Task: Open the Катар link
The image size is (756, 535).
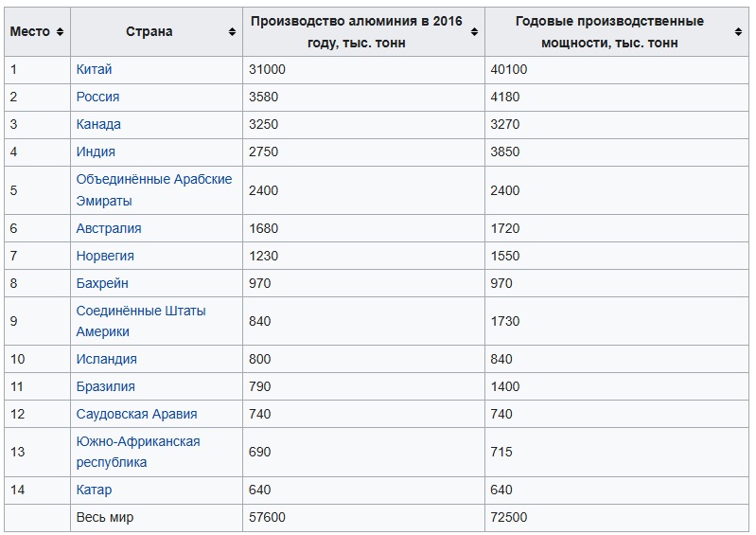Action: pos(94,490)
